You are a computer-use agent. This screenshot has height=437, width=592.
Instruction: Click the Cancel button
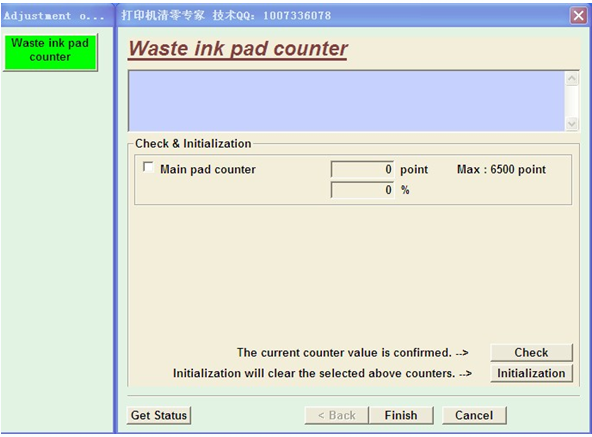(474, 415)
